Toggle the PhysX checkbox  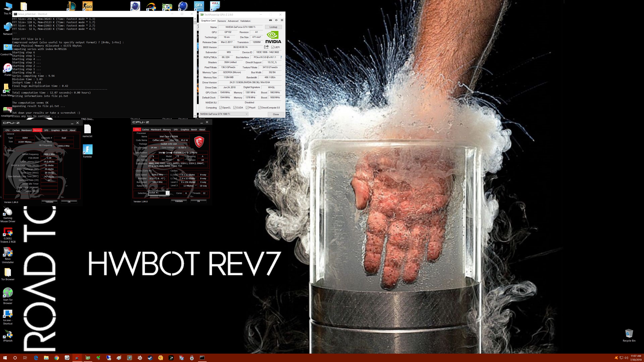(247, 108)
